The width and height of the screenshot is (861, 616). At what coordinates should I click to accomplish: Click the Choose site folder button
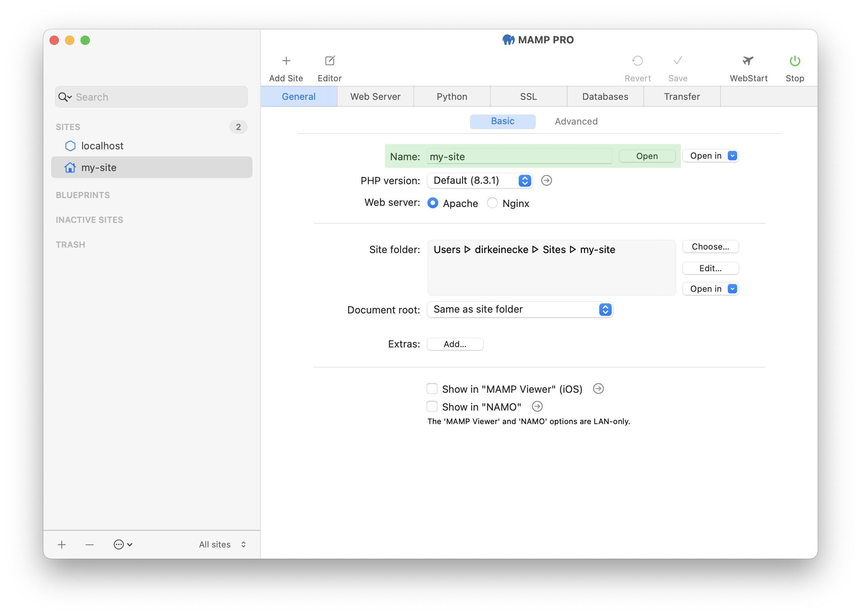pyautogui.click(x=710, y=246)
